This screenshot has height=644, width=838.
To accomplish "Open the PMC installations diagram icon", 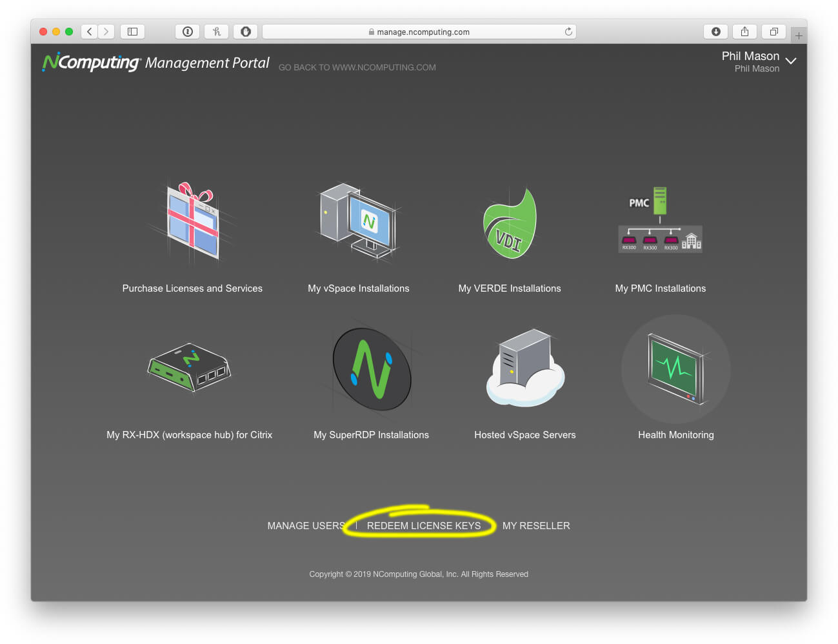I will click(x=660, y=219).
